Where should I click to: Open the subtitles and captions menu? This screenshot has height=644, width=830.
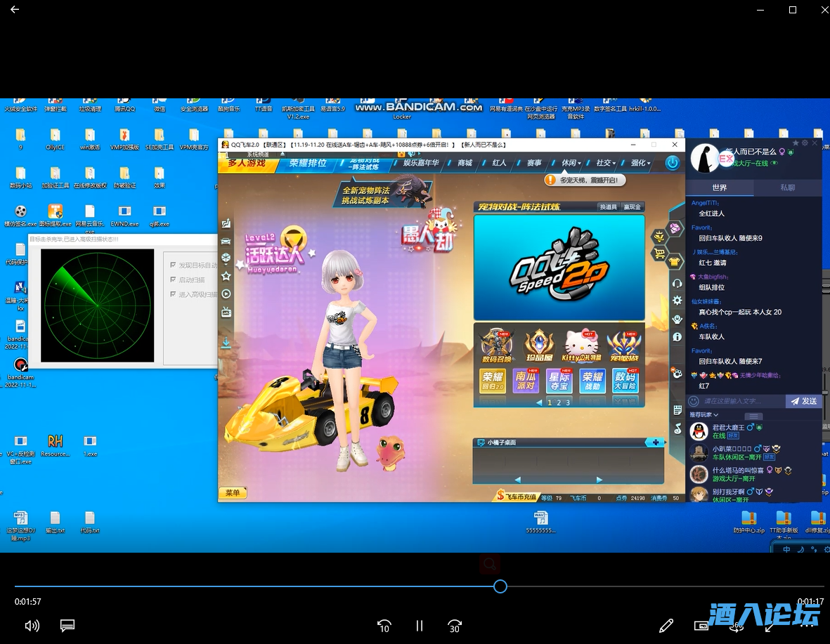click(x=67, y=626)
